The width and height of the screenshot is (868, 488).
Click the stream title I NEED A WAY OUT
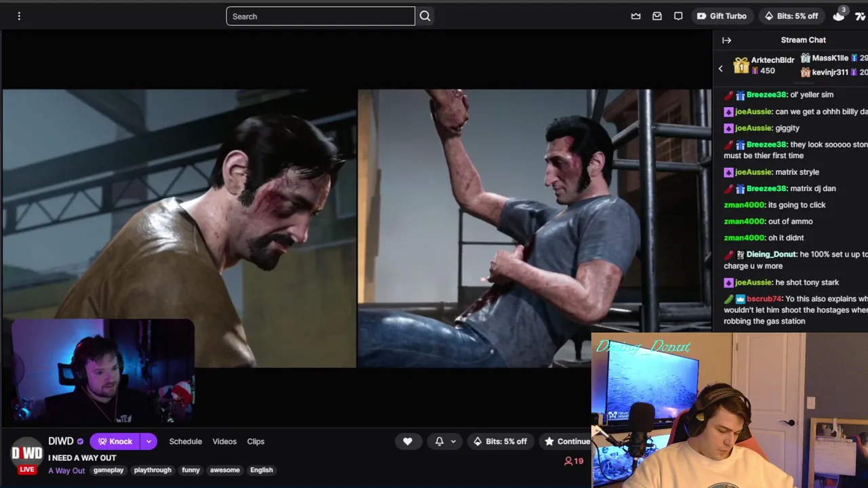tap(82, 458)
